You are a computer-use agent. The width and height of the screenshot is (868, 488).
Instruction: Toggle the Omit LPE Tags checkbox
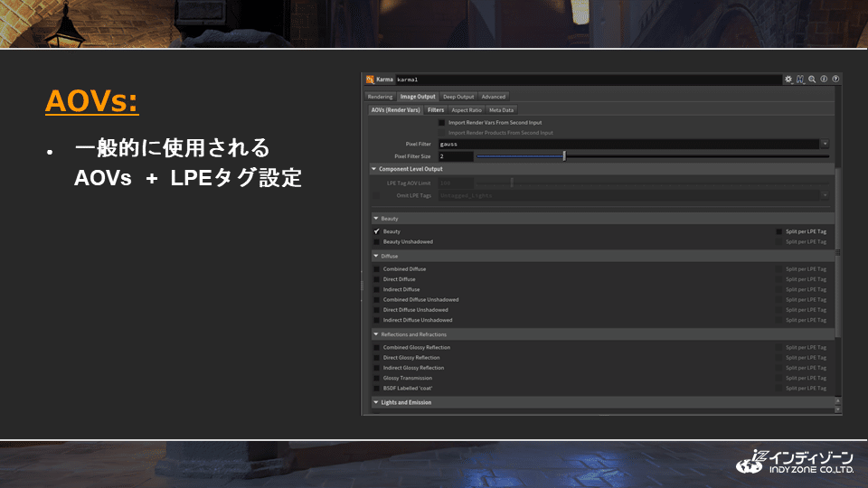376,196
